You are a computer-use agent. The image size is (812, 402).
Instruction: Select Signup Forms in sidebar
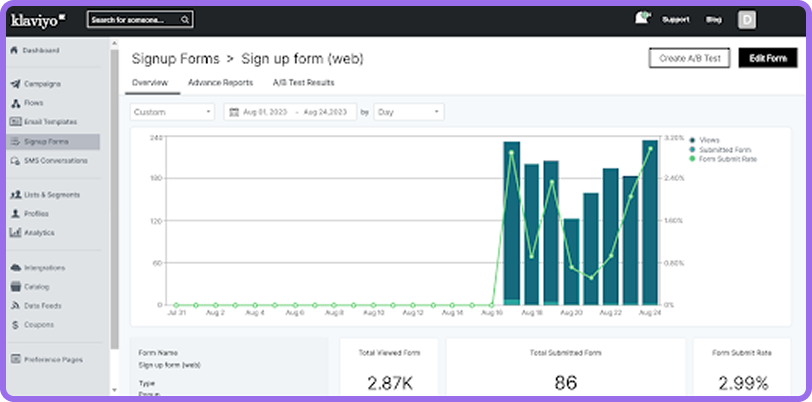point(53,141)
